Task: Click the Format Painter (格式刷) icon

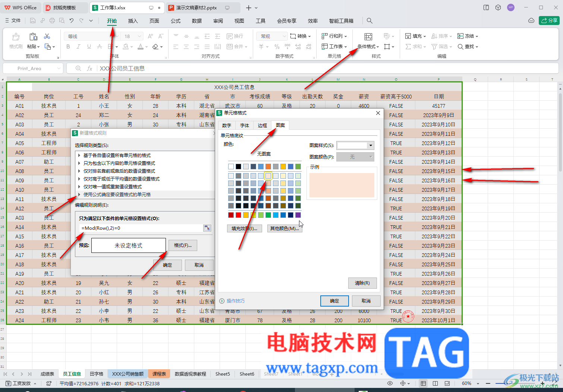Action: point(16,37)
